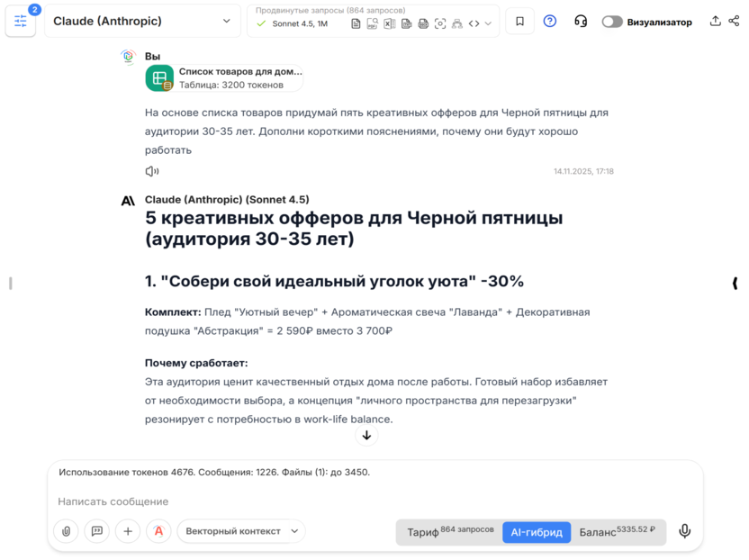Open the sidebar filter panel with badge 2
This screenshot has width=749, height=560.
[x=21, y=21]
